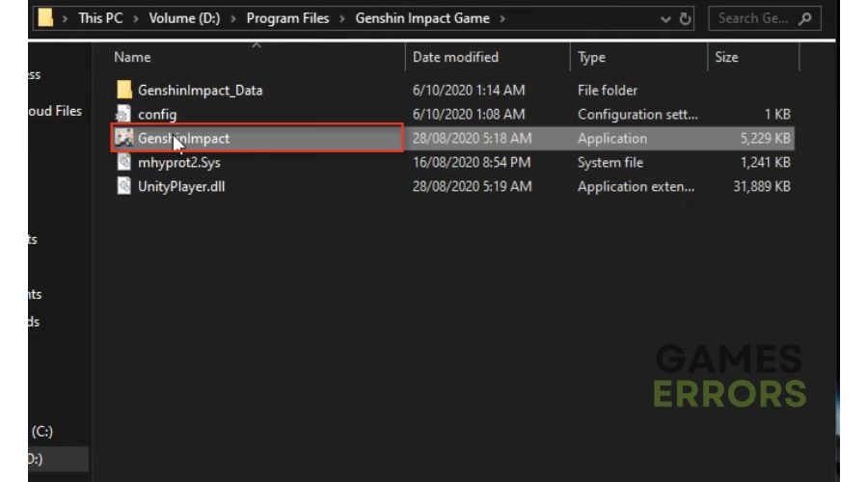Select the config file name

[x=157, y=115]
